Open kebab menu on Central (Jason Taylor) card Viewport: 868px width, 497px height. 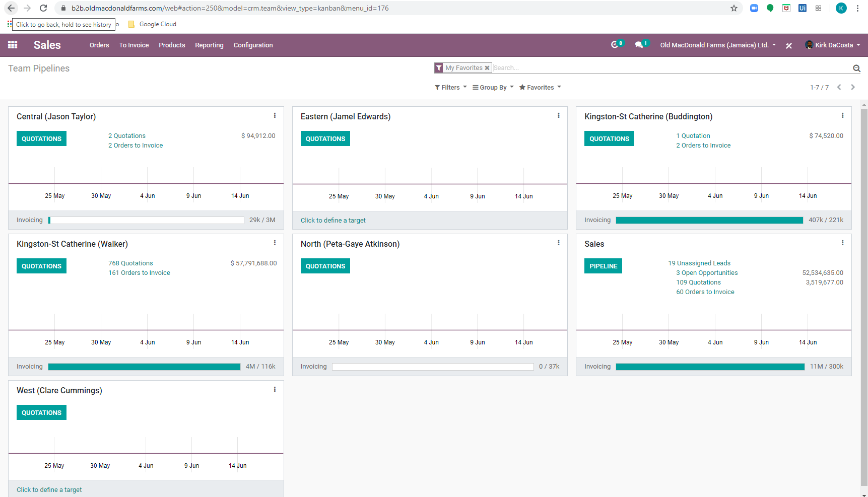[x=275, y=116]
